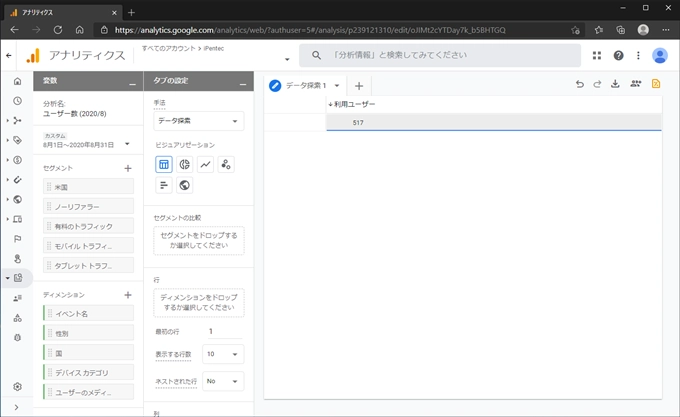Select the ユーザーのメディア dimension
This screenshot has width=680, height=417.
click(x=88, y=392)
